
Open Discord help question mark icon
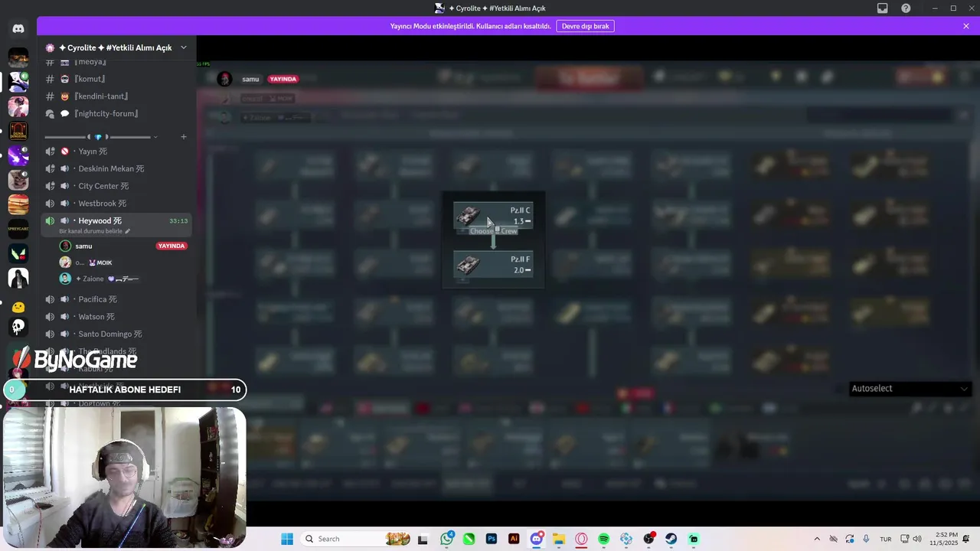coord(906,8)
